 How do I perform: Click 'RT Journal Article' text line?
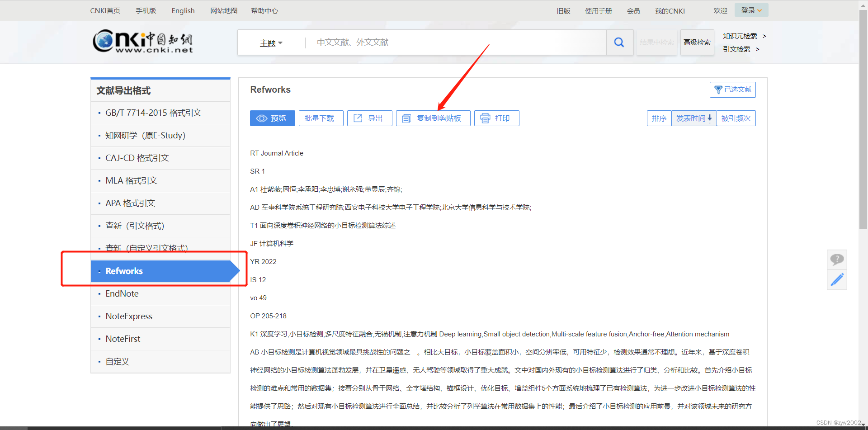(x=277, y=153)
